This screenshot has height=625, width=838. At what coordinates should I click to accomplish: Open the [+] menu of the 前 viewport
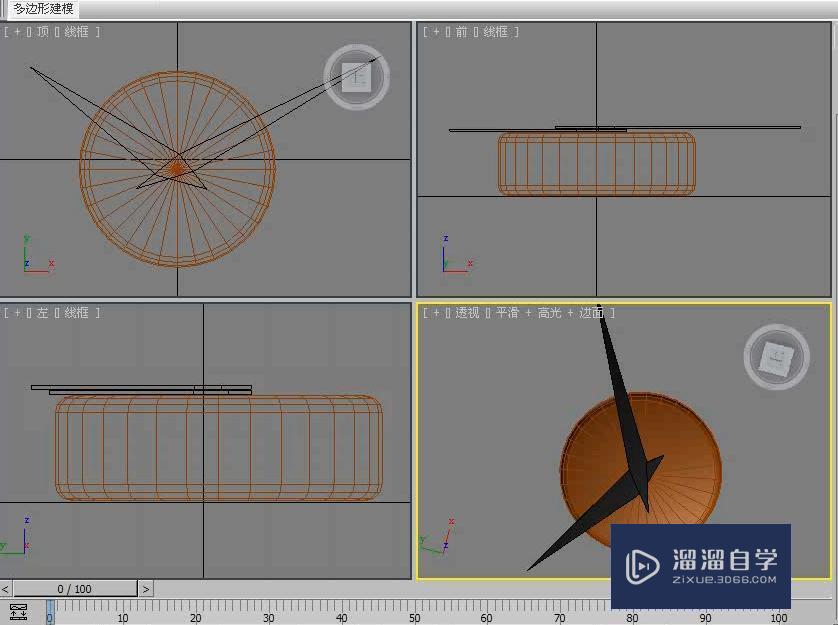click(436, 32)
